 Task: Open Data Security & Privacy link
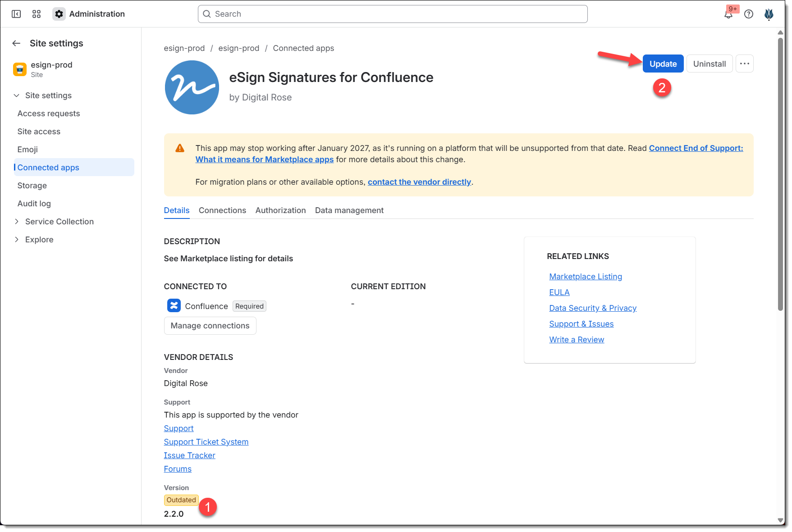(x=593, y=308)
